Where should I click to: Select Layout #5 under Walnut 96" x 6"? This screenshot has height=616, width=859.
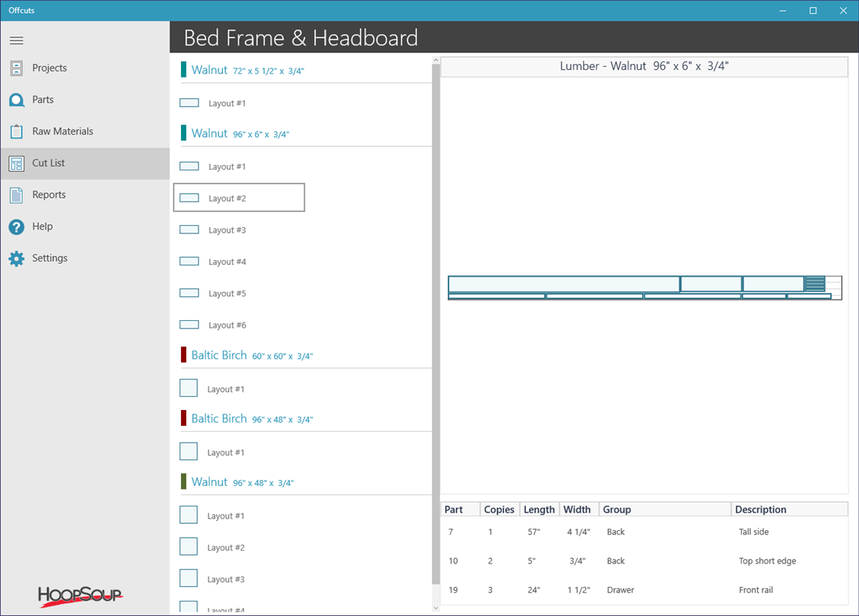pyautogui.click(x=239, y=294)
